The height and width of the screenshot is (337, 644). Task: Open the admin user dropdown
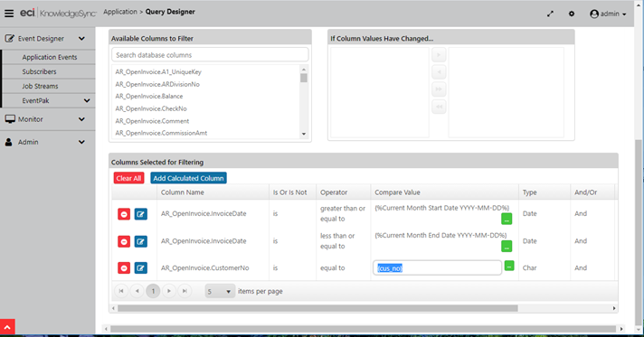608,14
